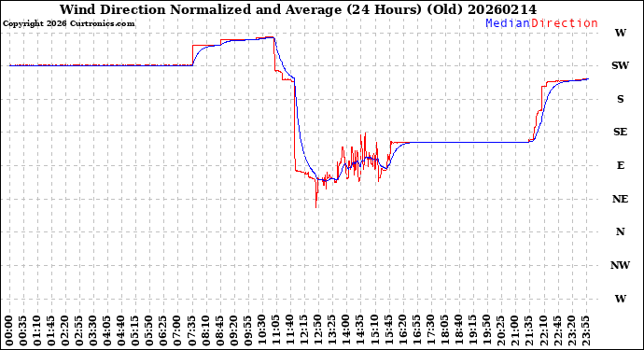This screenshot has width=644, height=350.
Task: Click the 09:55 time axis label
Action: click(x=247, y=331)
